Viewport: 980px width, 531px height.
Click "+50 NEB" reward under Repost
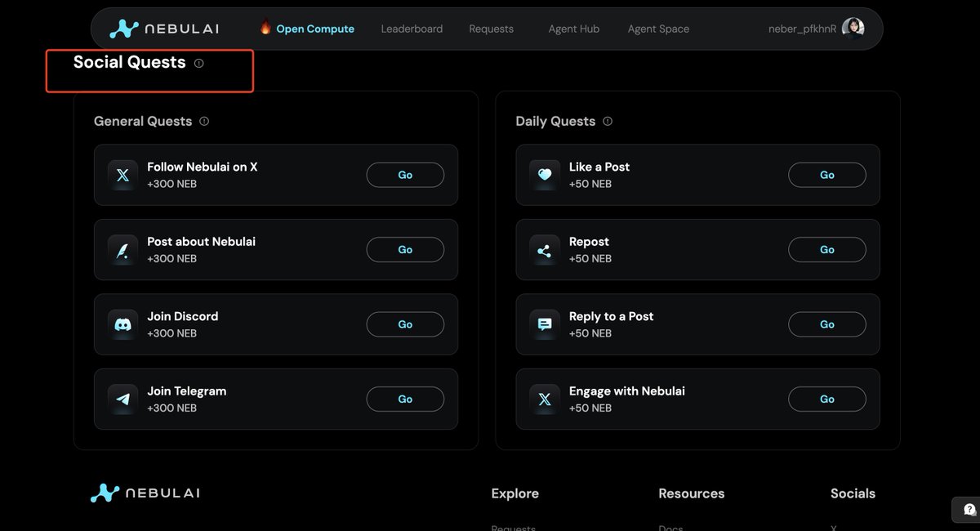590,259
